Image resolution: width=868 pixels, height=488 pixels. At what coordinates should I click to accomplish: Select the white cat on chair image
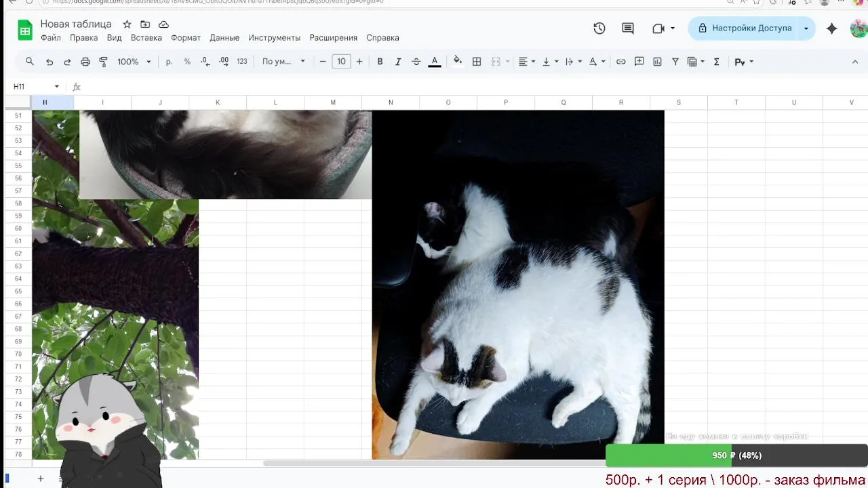[518, 285]
